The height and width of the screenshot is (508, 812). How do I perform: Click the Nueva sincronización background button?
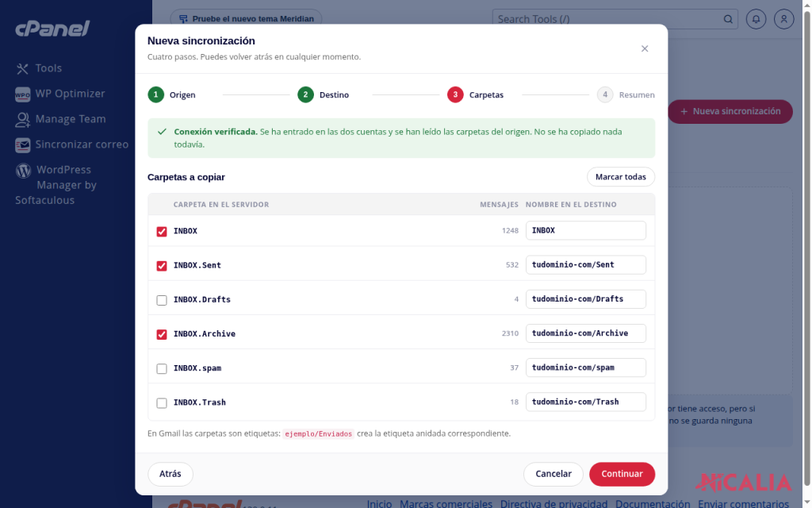(730, 111)
